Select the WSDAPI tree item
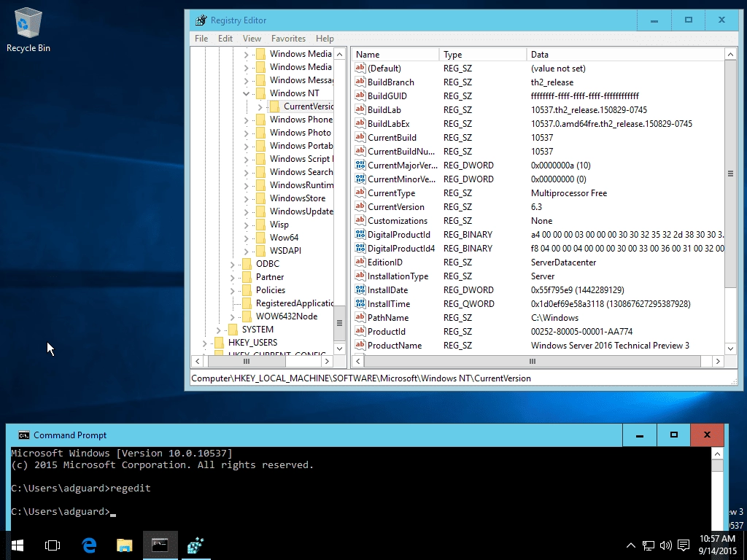The width and height of the screenshot is (747, 560). point(285,251)
